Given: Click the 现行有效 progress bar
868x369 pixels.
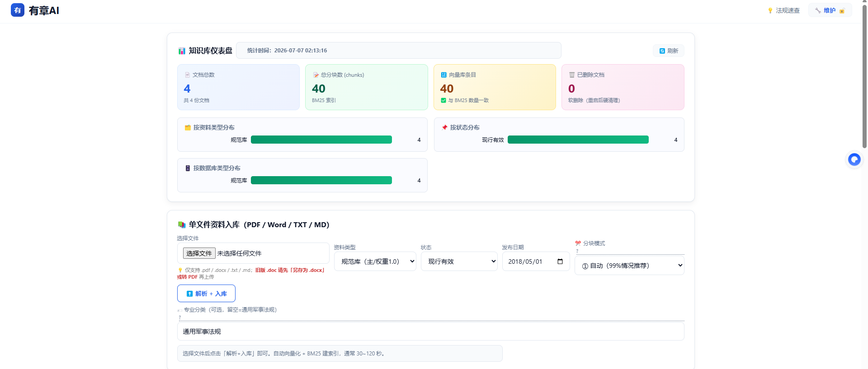Looking at the screenshot, I should [x=578, y=140].
